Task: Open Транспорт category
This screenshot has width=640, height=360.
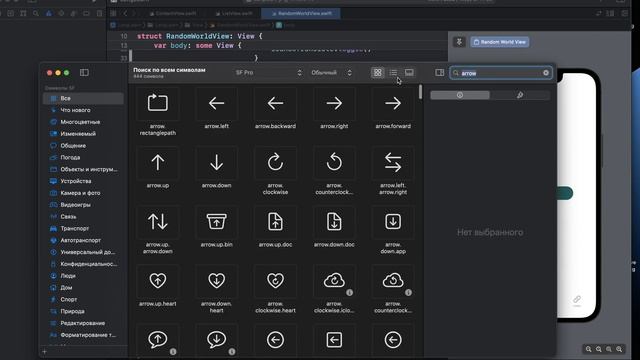Action: [83, 229]
